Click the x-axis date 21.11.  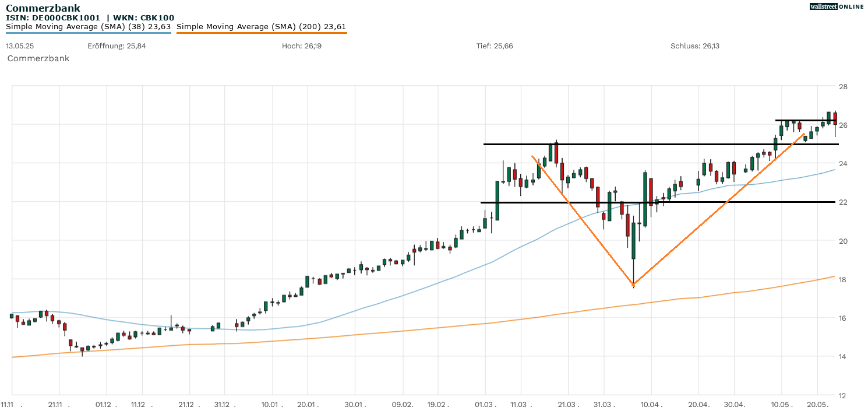point(59,404)
